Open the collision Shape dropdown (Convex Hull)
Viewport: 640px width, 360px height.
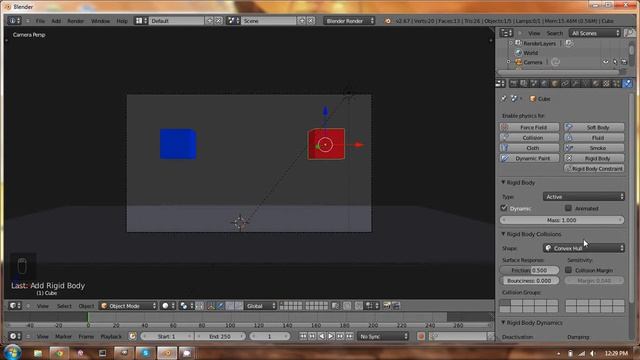tap(584, 248)
